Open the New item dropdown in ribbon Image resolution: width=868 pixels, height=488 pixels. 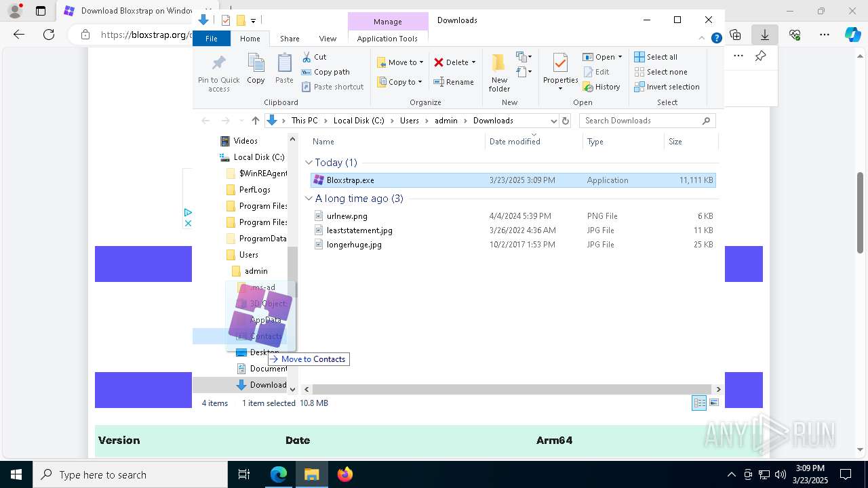(523, 57)
